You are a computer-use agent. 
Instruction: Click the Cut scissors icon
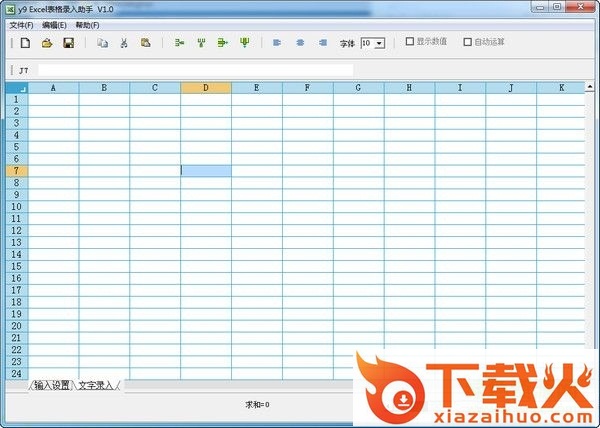124,43
